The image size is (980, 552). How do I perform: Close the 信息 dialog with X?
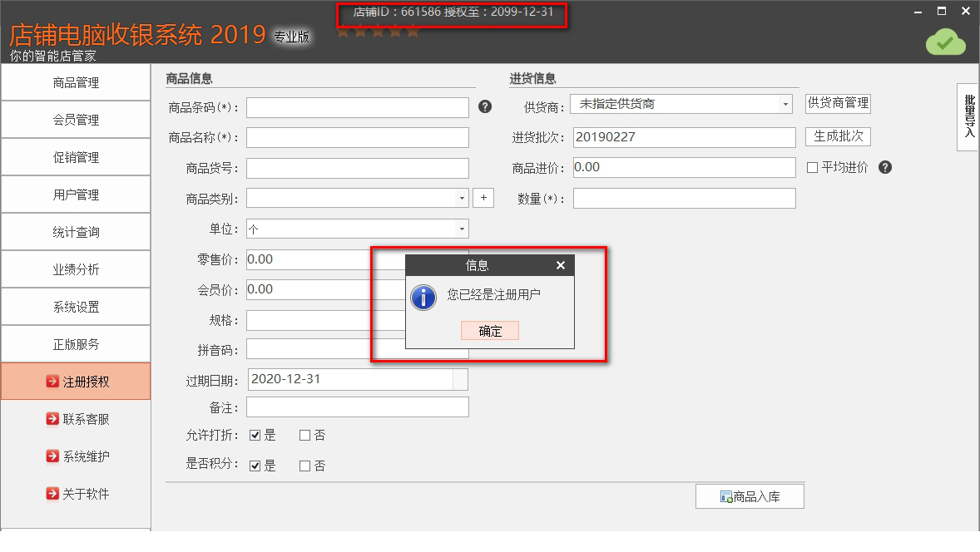[x=561, y=265]
